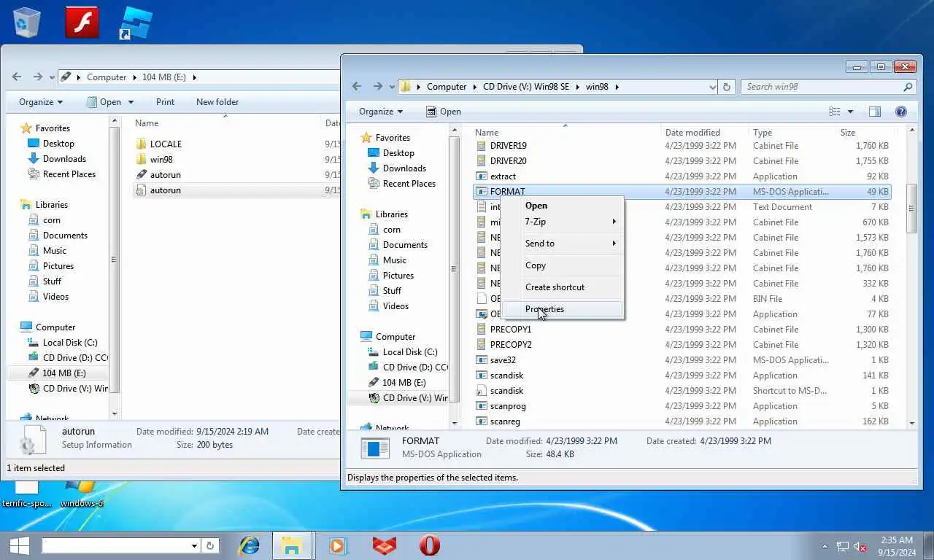Viewport: 934px width, 560px height.
Task: Show hidden tray icons arrow
Action: (825, 546)
